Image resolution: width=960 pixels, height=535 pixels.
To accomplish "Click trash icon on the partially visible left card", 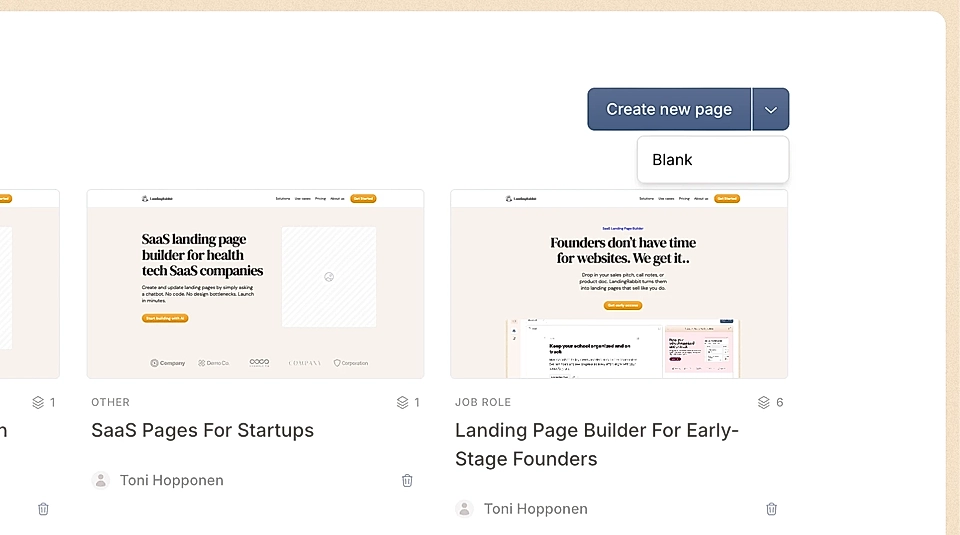I will (43, 509).
